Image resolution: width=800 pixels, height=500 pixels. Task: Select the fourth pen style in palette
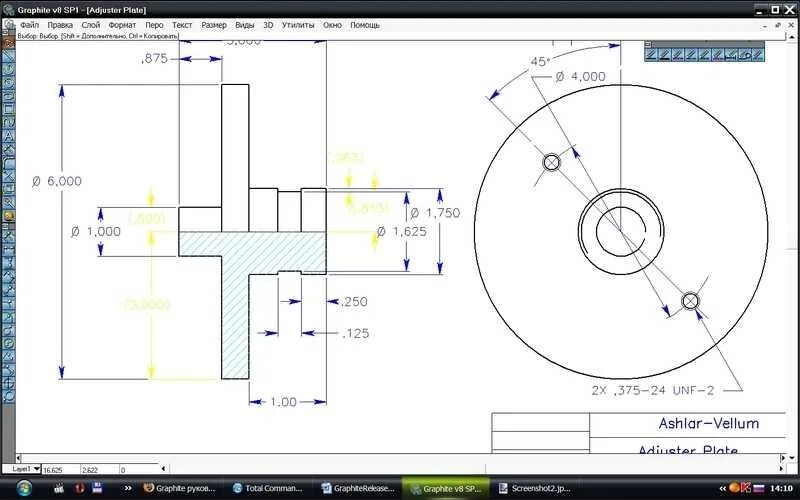pos(691,55)
